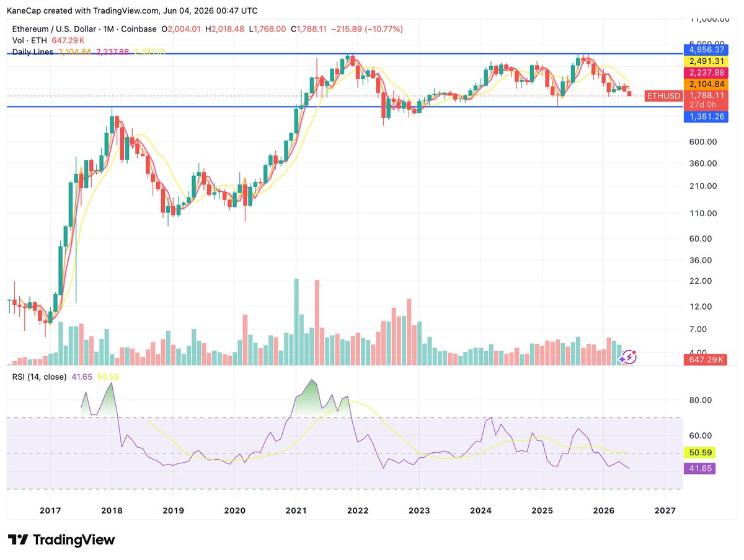This screenshot has height=560, width=744.
Task: Click the ETHUSD symbol tag on price axis
Action: 663,96
